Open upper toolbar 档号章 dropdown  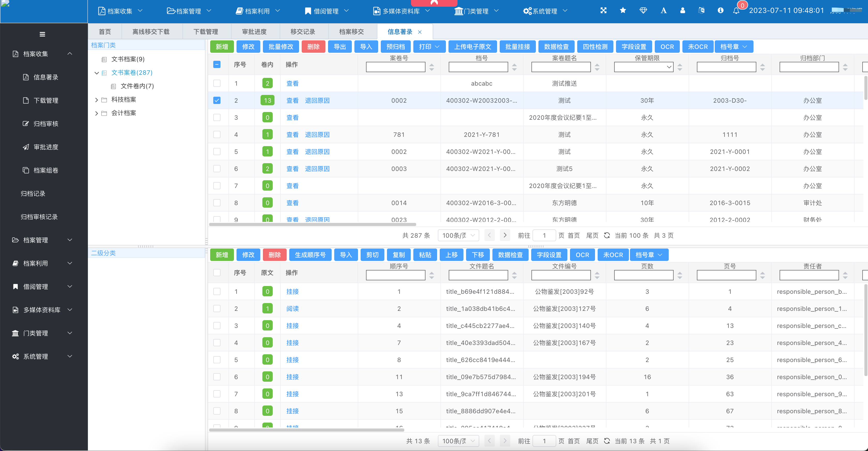[x=734, y=47]
